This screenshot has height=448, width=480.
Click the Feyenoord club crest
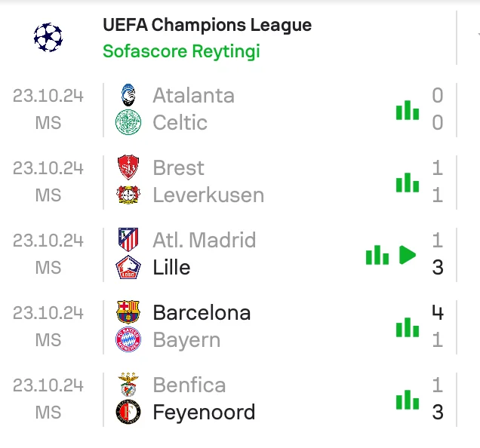tap(128, 413)
